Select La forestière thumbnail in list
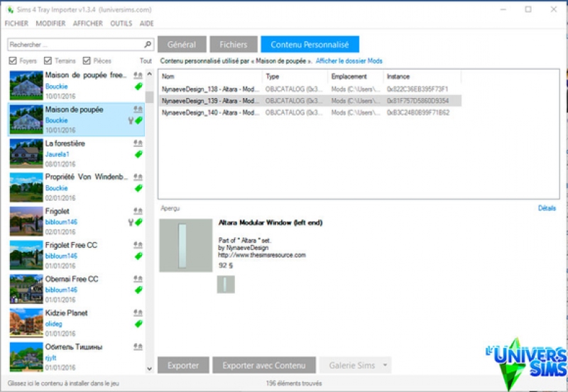The width and height of the screenshot is (568, 392). coord(26,153)
